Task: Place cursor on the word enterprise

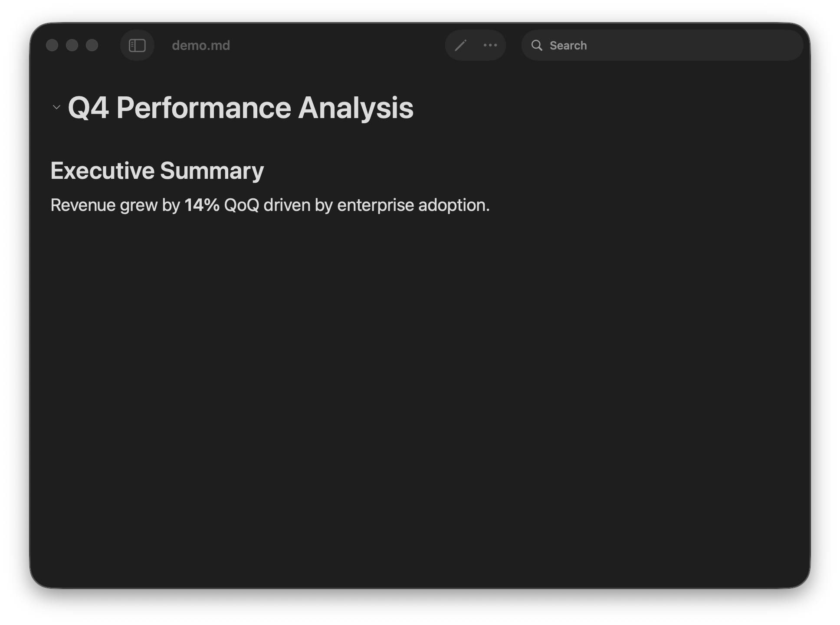Action: [375, 205]
